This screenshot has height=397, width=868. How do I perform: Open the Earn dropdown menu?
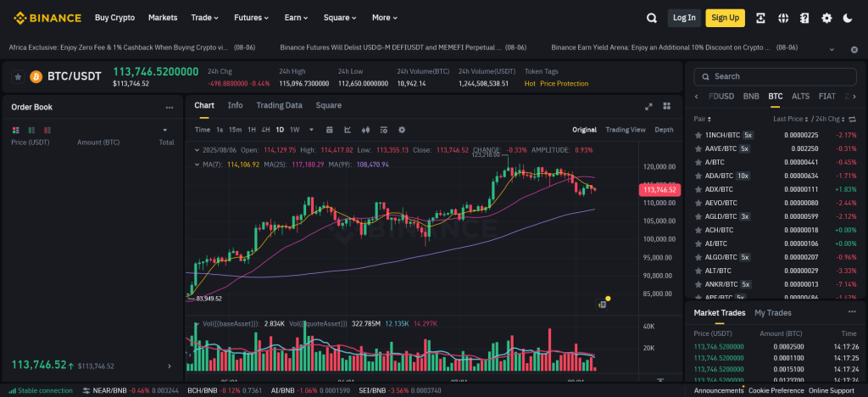click(296, 18)
